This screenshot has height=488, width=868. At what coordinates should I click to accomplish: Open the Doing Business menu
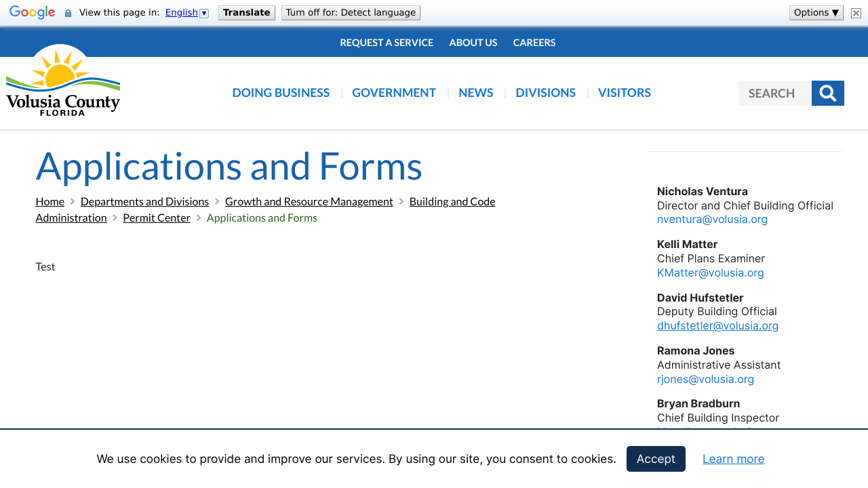[x=281, y=93]
